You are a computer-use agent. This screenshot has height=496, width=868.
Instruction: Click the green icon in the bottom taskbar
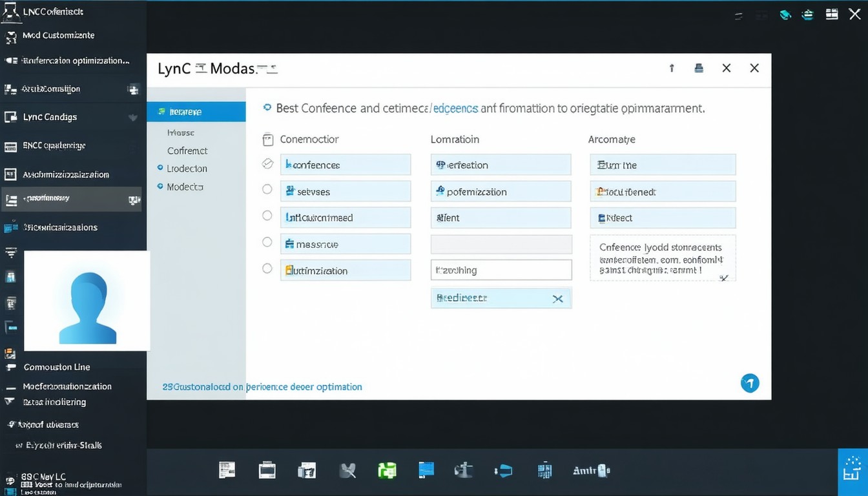tap(387, 470)
